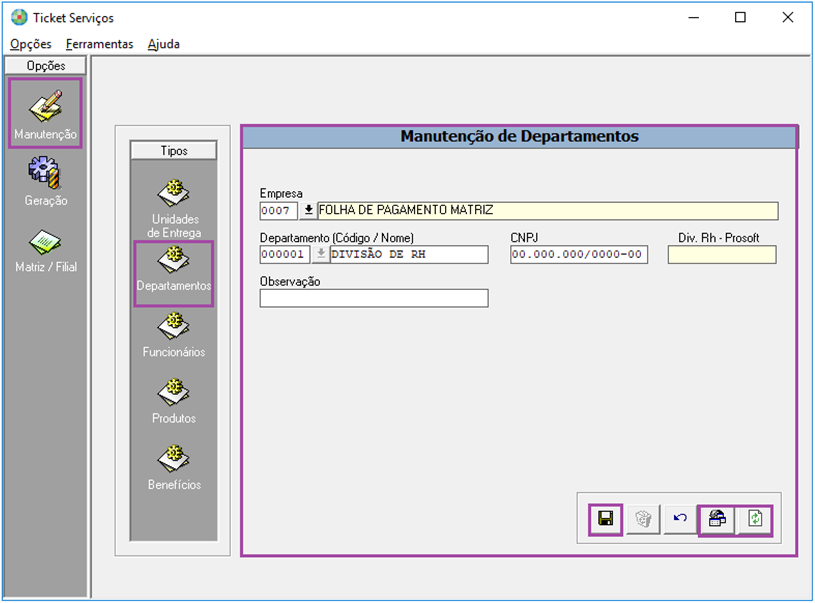Open the Geração gear icon

(45, 173)
